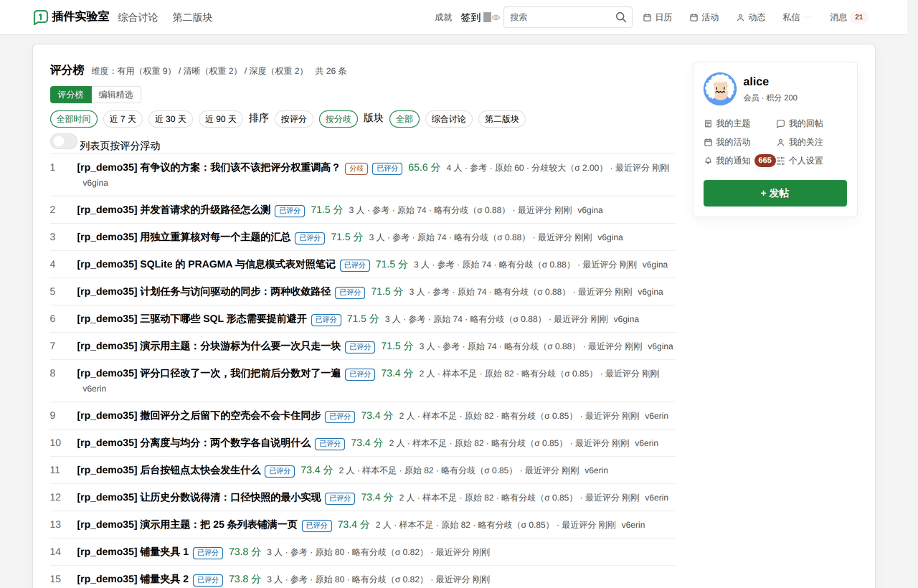Click the user alice name

pos(756,82)
